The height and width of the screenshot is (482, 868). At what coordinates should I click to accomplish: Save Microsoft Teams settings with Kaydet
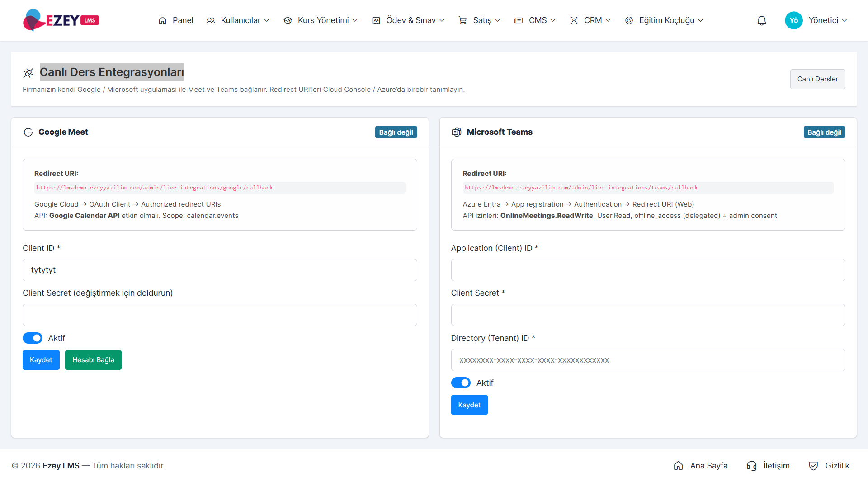(x=469, y=405)
